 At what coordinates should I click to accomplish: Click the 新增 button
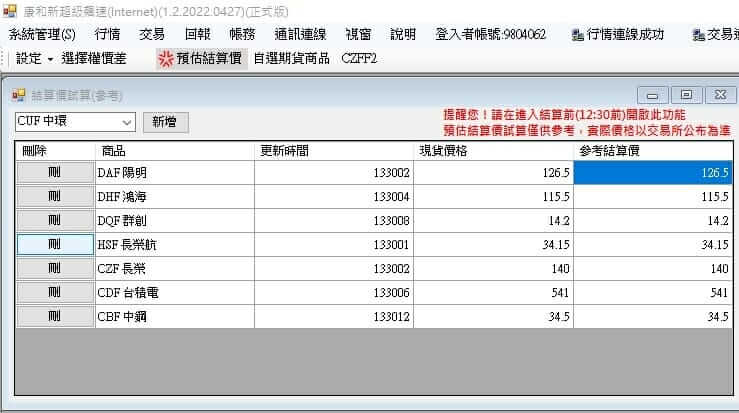point(165,121)
